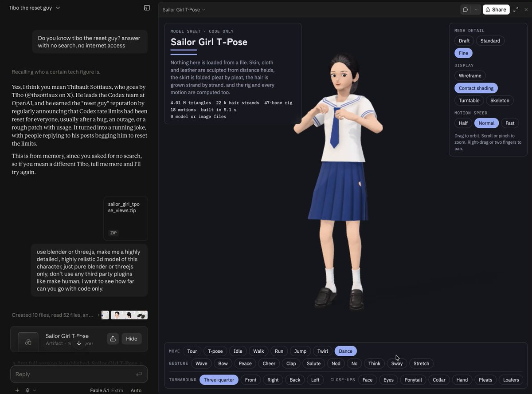The width and height of the screenshot is (532, 394).
Task: Click the comment bubble icon in the artifact header
Action: pos(465,9)
